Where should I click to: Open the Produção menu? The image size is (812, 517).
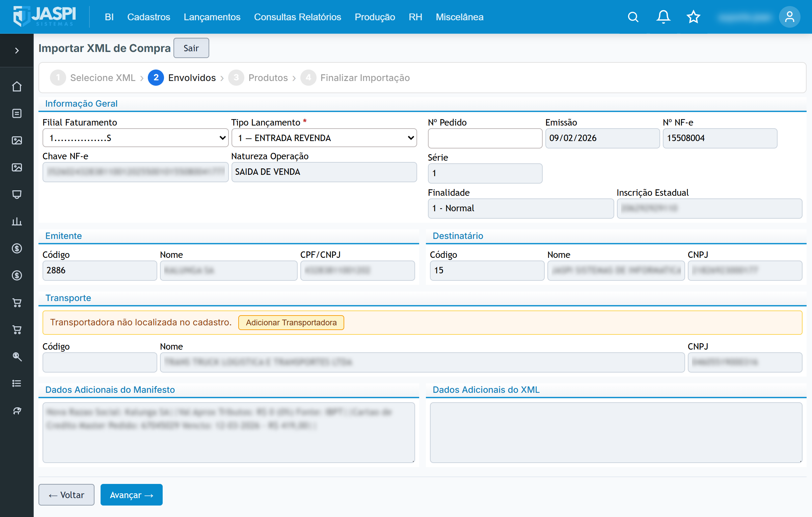pos(375,17)
